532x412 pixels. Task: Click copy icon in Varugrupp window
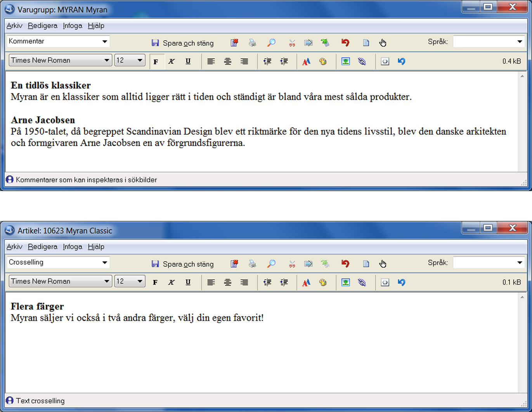(308, 43)
